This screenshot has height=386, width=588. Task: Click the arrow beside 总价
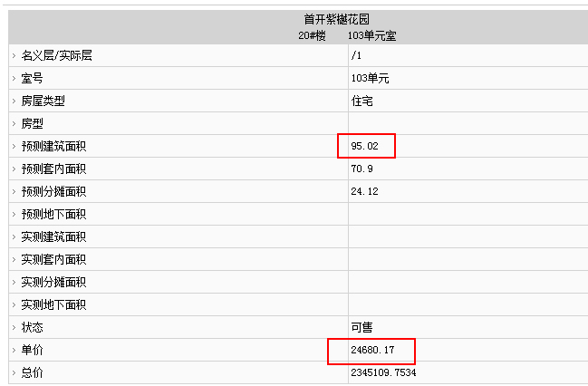tap(14, 372)
